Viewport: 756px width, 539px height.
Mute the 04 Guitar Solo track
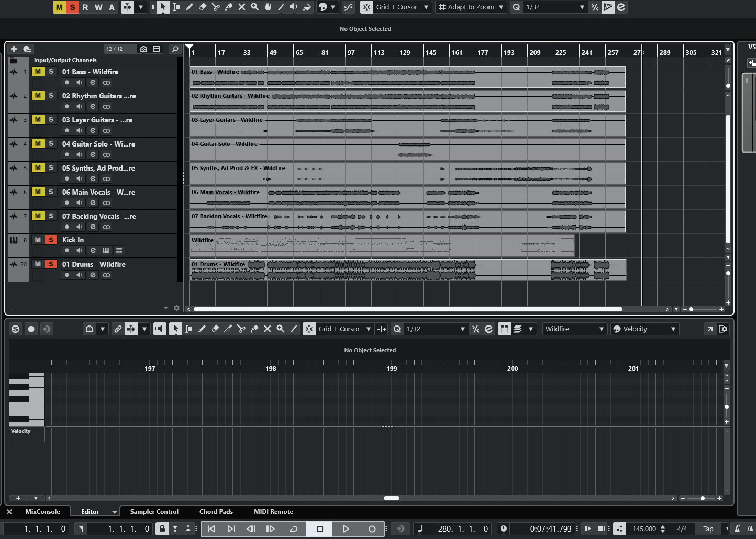click(x=38, y=143)
